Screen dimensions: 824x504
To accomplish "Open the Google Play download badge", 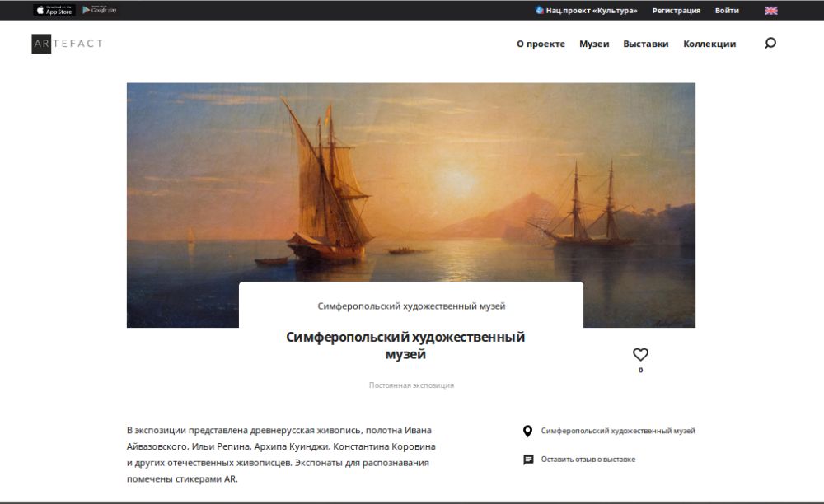I will point(100,10).
